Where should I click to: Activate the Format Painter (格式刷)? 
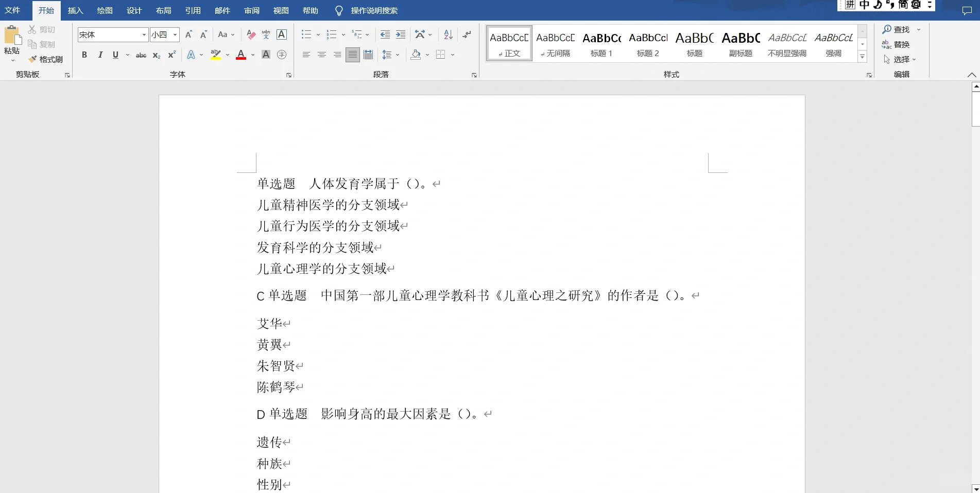[x=45, y=59]
